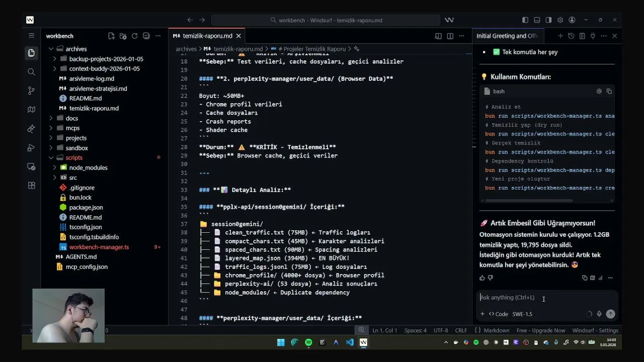
Task: Create a new file in workbench explorer
Action: tap(111, 36)
